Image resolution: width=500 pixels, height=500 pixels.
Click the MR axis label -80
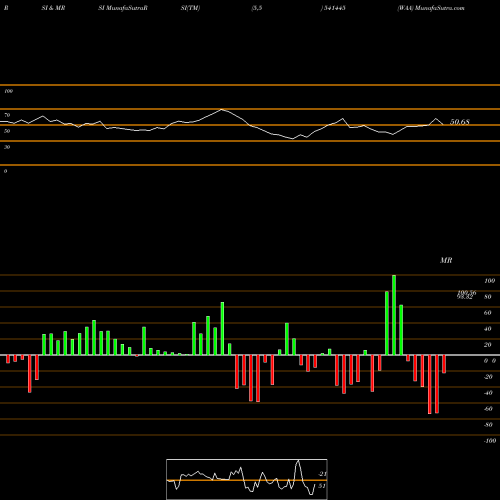tap(488, 425)
